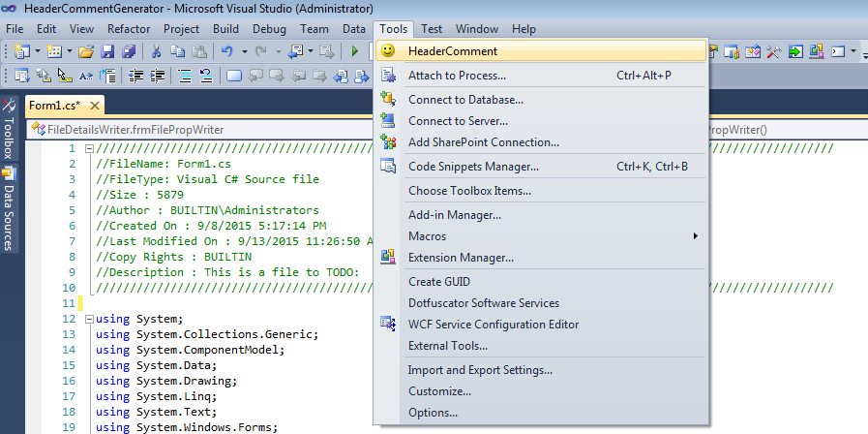This screenshot has width=868, height=434.
Task: Click the Open File folder icon
Action: tap(86, 51)
